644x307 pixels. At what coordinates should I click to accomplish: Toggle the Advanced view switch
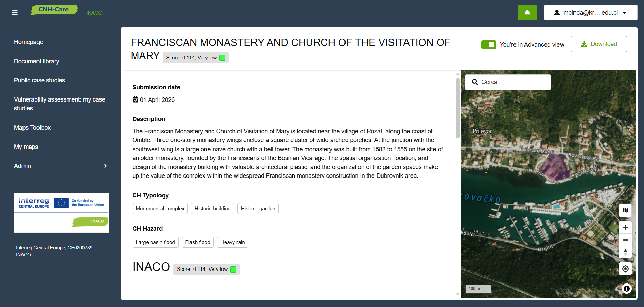[x=489, y=45]
